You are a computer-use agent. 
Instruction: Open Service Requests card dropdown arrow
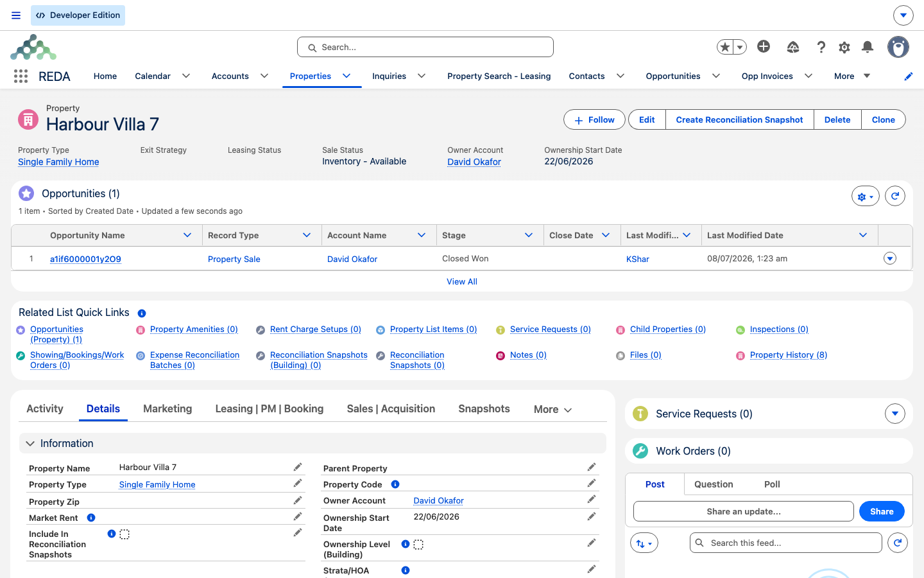tap(895, 414)
